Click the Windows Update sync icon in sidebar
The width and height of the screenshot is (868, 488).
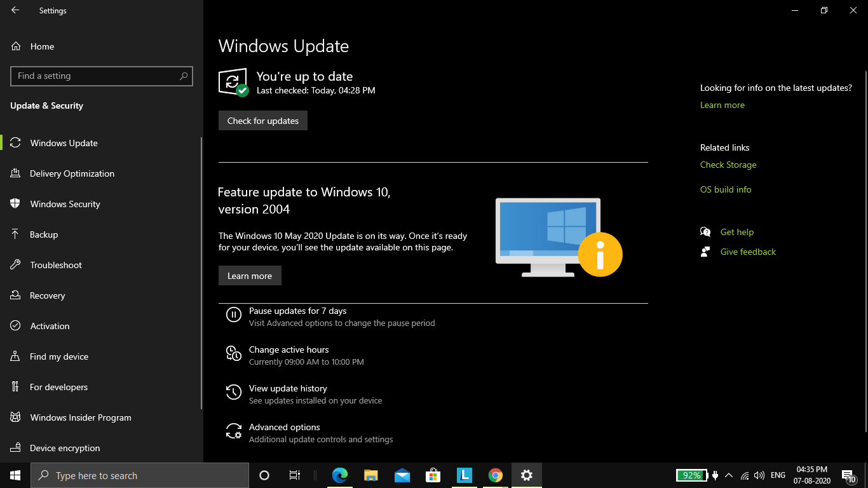pos(16,143)
